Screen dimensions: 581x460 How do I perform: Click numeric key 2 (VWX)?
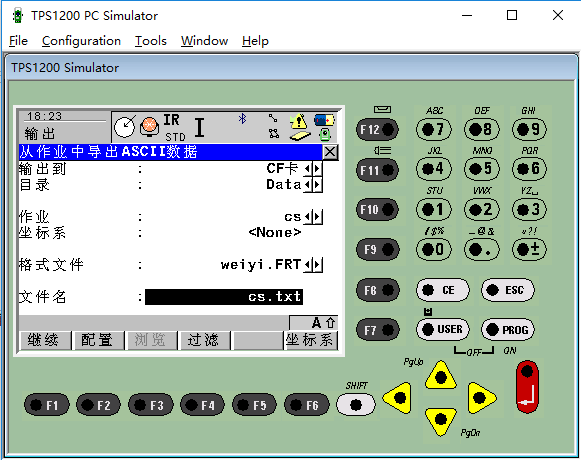tap(482, 209)
